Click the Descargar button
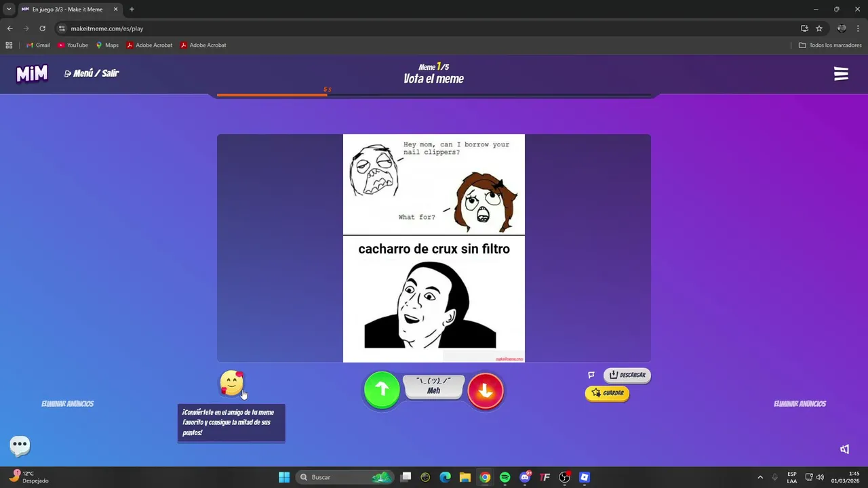This screenshot has width=868, height=488. click(x=627, y=375)
